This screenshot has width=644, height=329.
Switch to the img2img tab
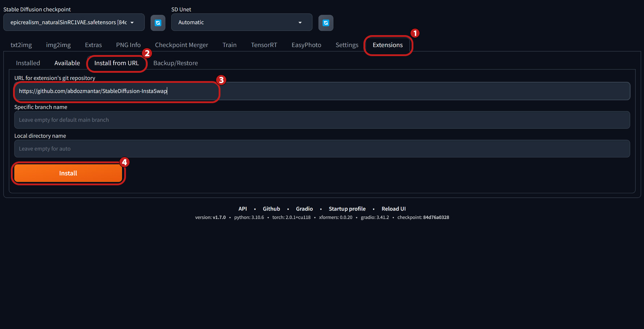(x=58, y=45)
